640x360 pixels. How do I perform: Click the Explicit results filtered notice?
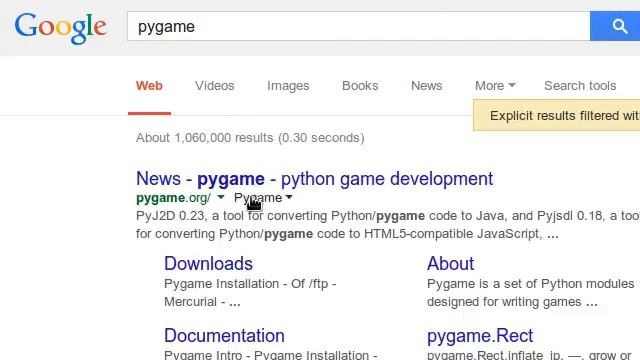click(x=557, y=116)
